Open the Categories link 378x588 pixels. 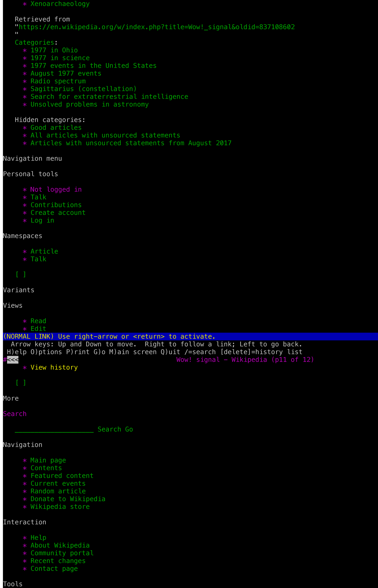pos(34,42)
